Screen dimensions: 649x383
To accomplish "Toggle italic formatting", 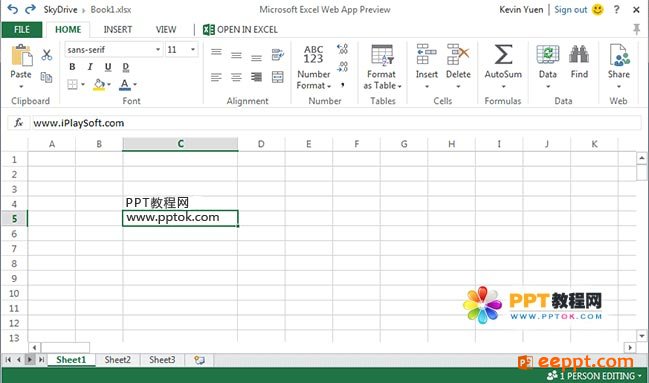I will point(90,67).
